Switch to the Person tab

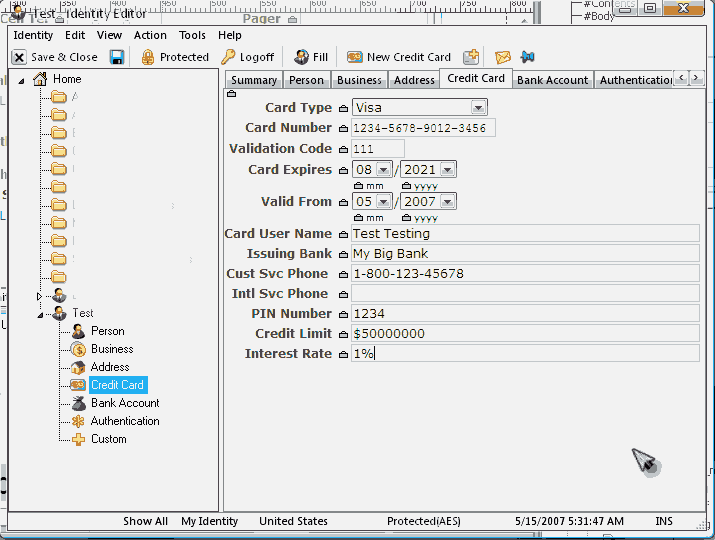tap(306, 80)
